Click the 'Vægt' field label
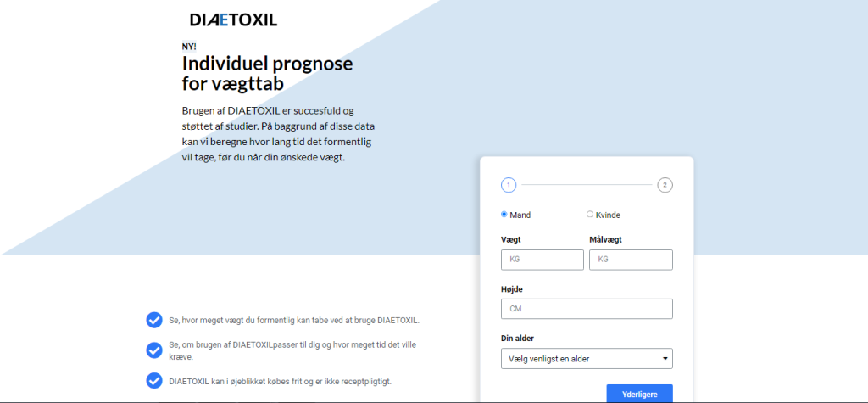The width and height of the screenshot is (868, 403). [x=510, y=239]
